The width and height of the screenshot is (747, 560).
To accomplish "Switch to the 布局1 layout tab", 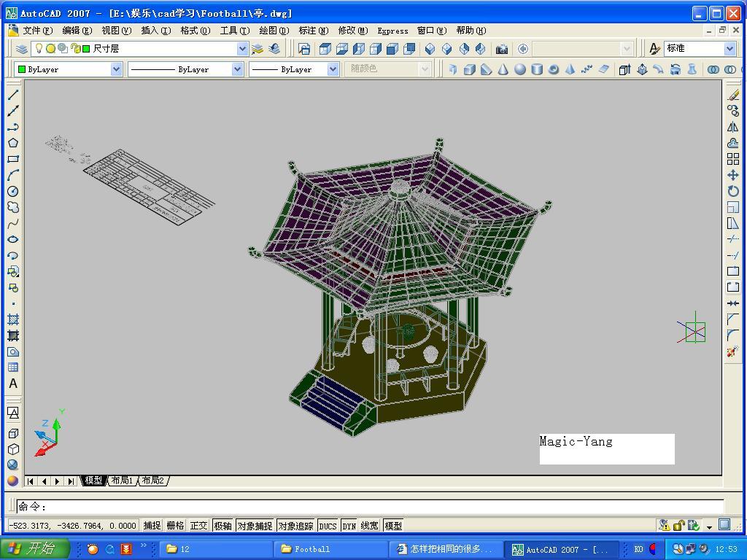I will click(122, 481).
